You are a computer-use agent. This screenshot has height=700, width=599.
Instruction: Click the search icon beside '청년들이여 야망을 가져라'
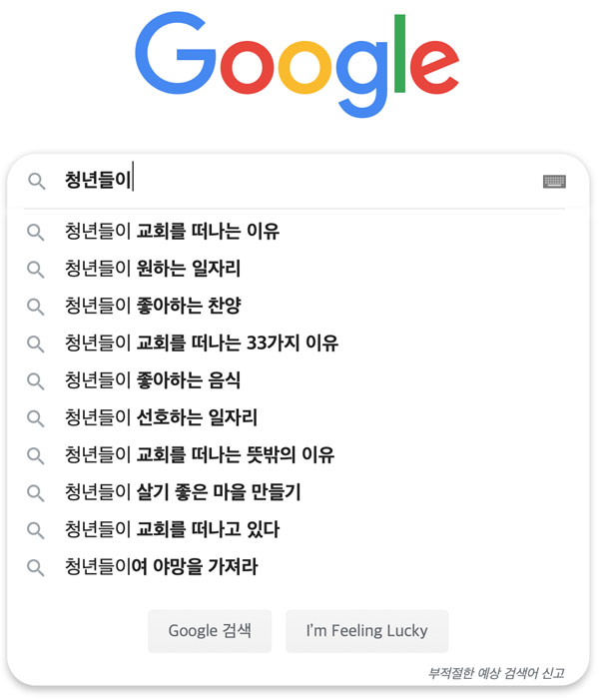coord(35,567)
